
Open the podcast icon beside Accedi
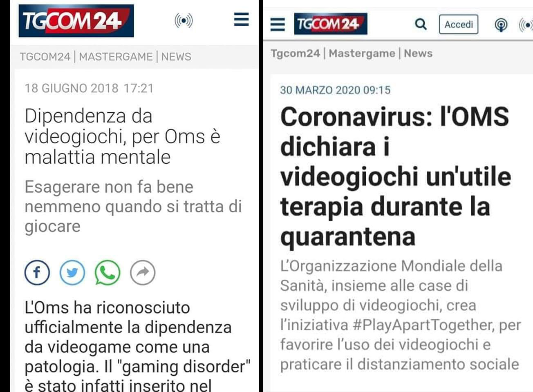[x=501, y=25]
